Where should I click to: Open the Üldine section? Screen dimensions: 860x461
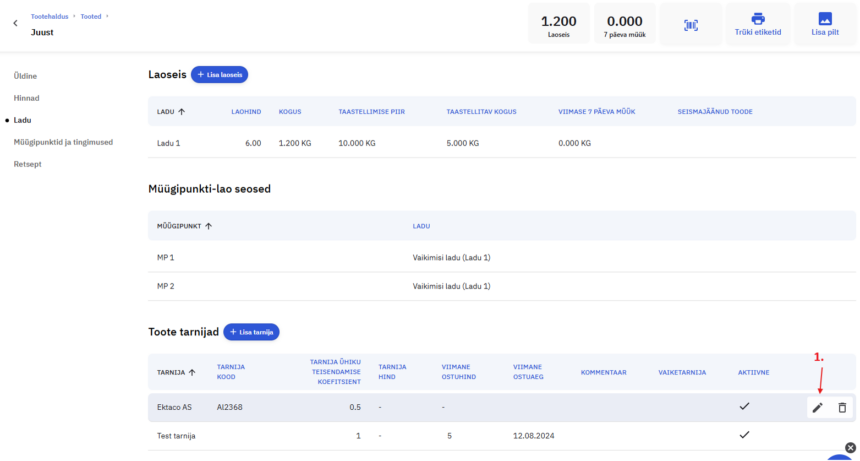26,76
